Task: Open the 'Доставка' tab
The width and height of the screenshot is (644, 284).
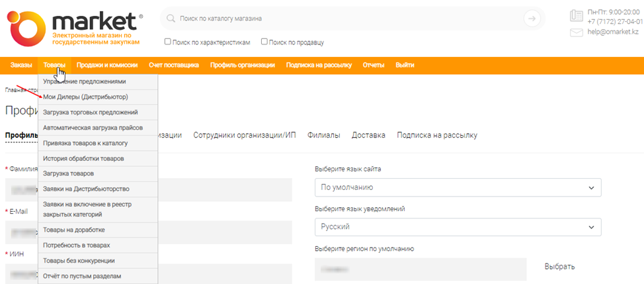Action: 368,135
